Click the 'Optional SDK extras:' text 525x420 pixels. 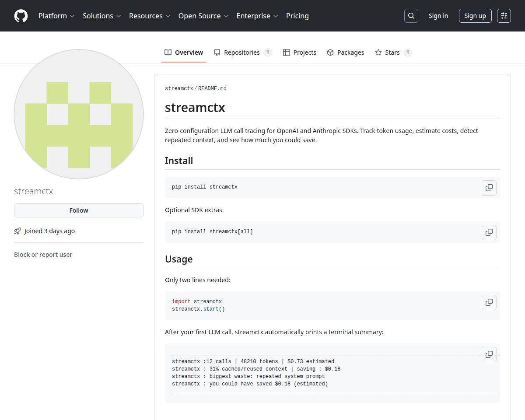click(194, 210)
